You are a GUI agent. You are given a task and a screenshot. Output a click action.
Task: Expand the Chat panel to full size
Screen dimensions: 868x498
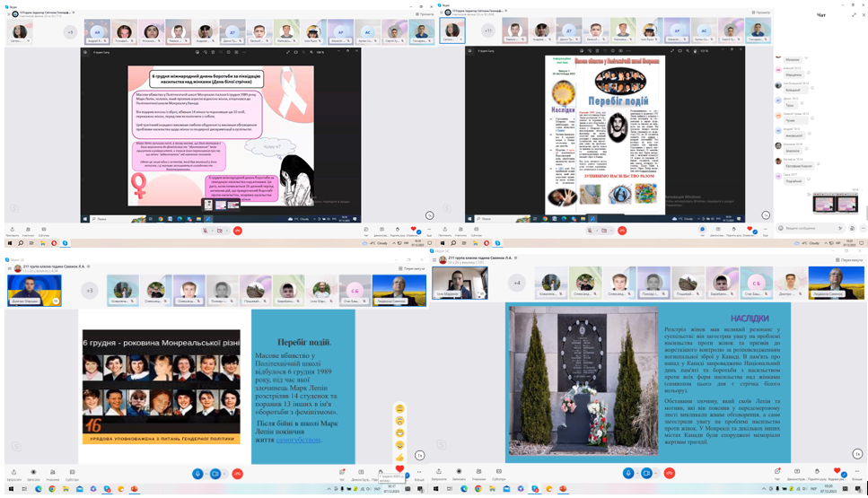click(854, 15)
